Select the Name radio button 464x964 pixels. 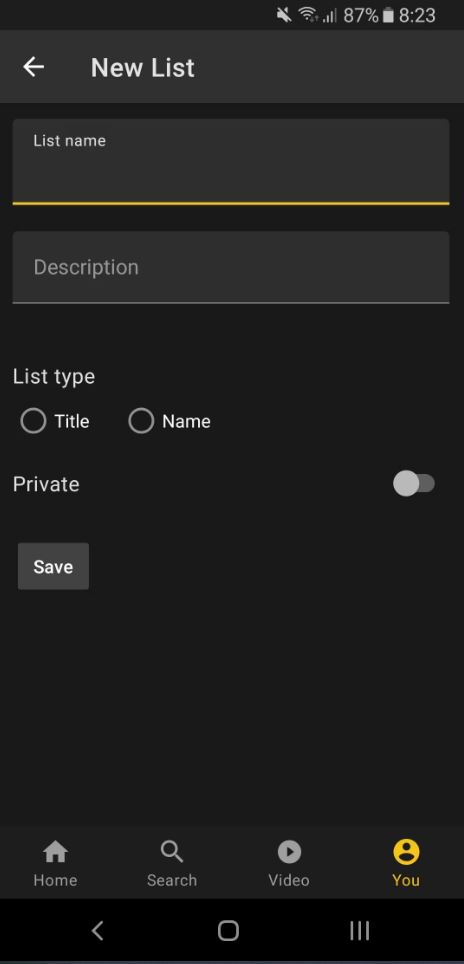pos(141,421)
